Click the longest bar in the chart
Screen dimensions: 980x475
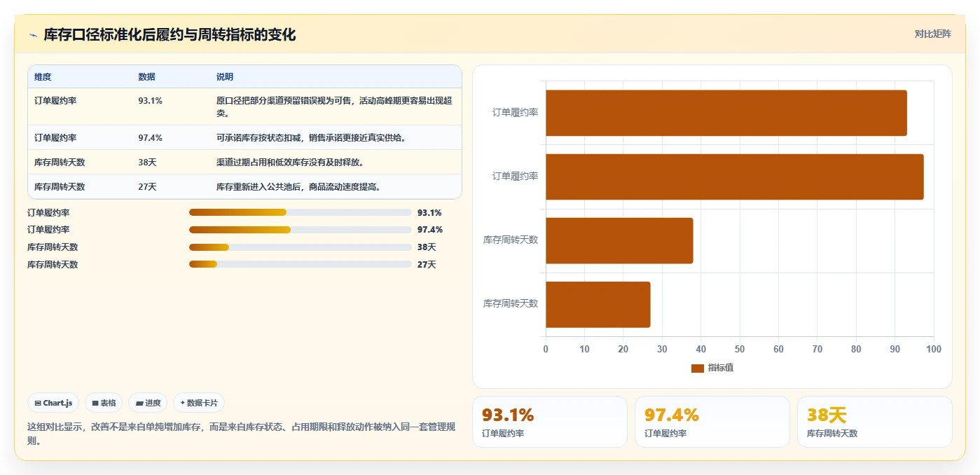[x=735, y=177]
